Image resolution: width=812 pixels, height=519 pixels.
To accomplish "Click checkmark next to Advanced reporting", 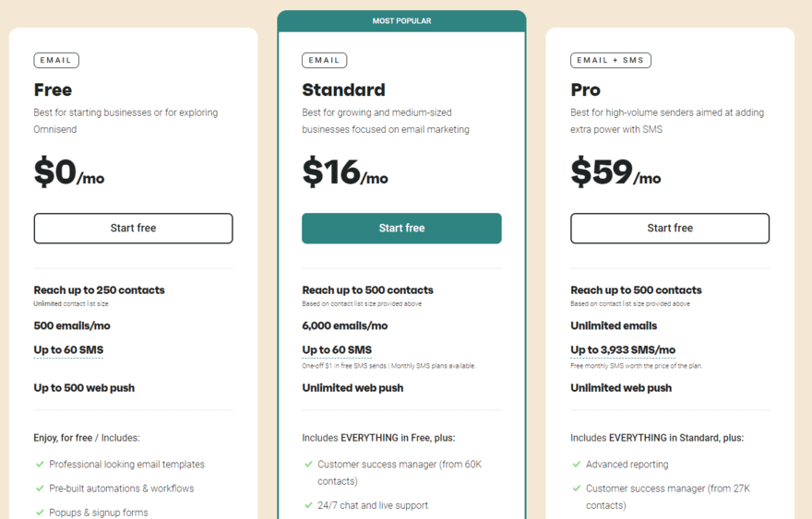I will [577, 465].
